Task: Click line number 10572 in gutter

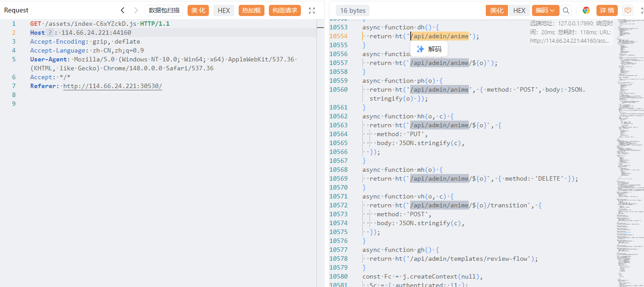Action: point(338,205)
